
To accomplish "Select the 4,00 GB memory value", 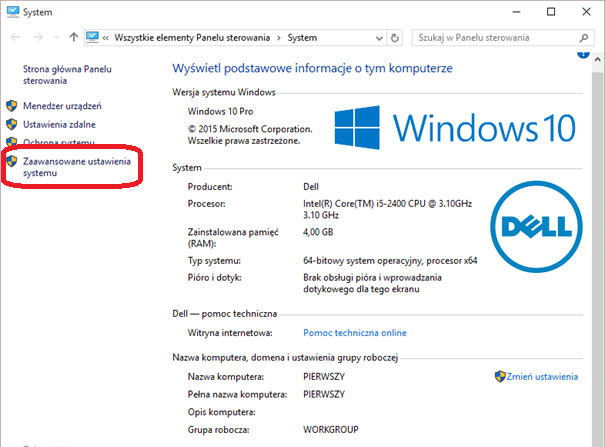I will pyautogui.click(x=318, y=232).
